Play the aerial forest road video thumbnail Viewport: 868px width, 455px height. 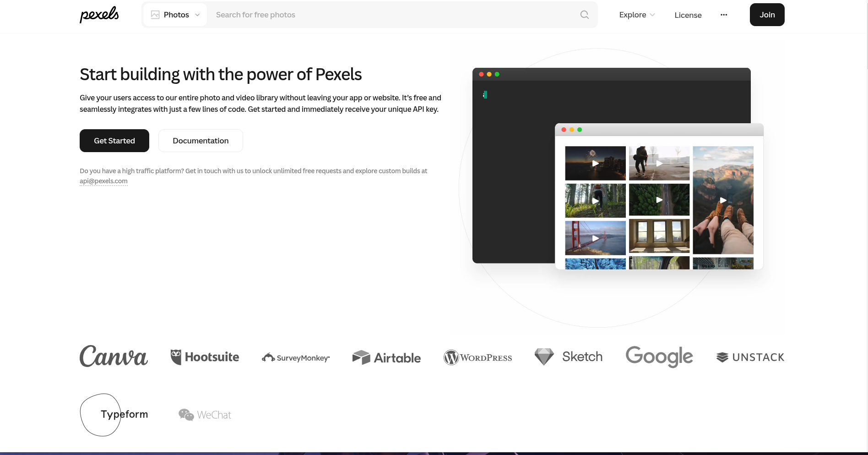tap(659, 200)
